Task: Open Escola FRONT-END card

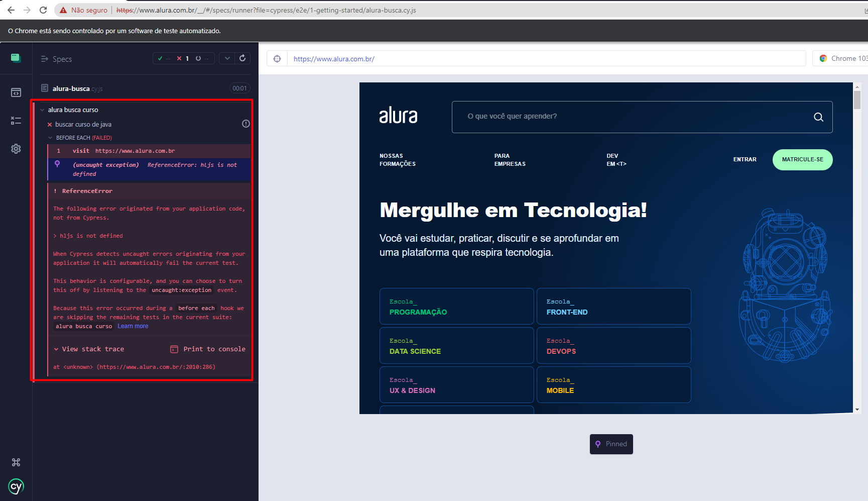Action: [x=613, y=306]
